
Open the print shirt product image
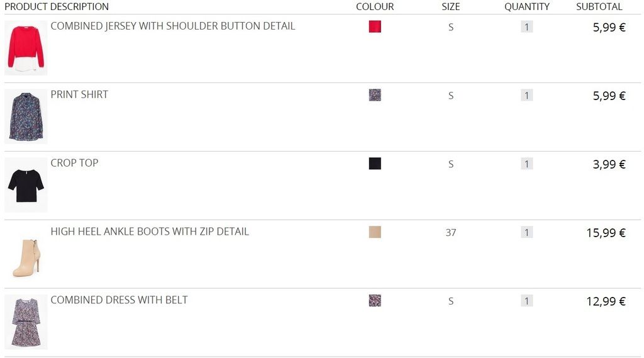[x=26, y=116]
